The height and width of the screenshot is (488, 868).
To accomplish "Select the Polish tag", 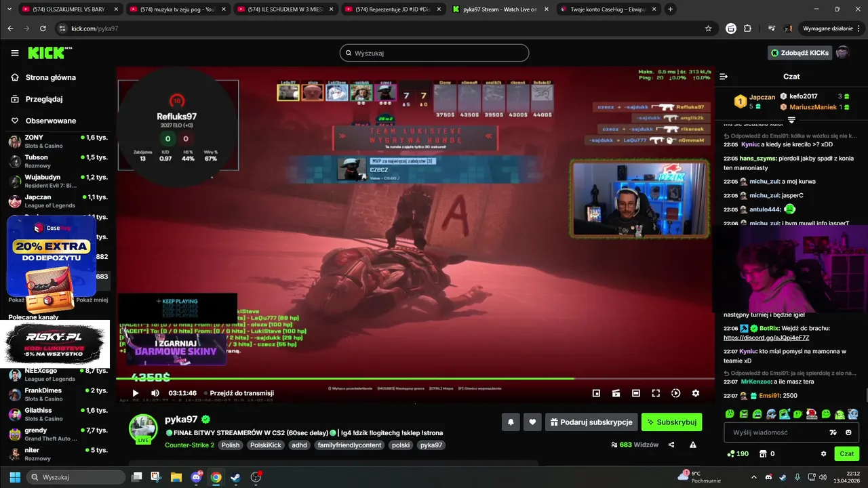I will [x=231, y=445].
